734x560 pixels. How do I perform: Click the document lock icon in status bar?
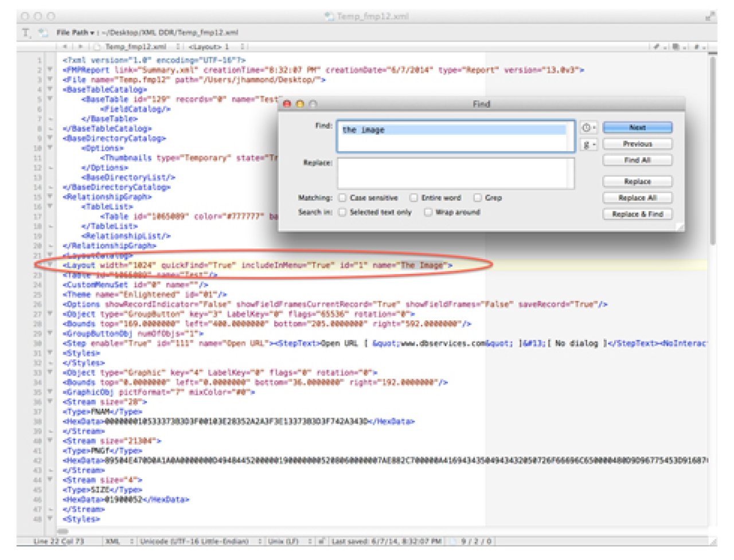point(322,541)
